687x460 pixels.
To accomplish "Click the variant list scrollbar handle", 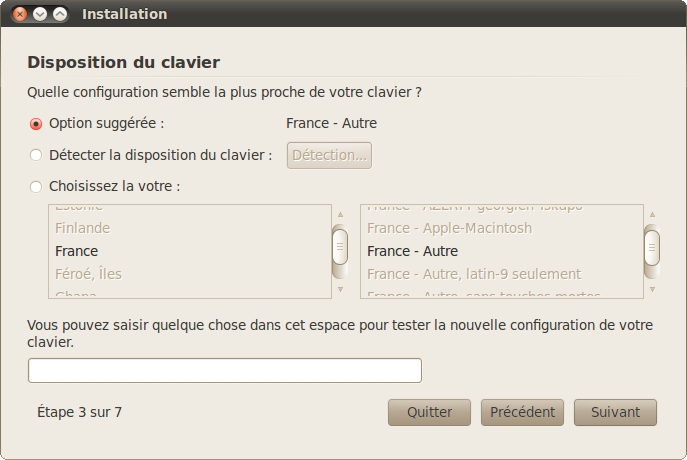I will coord(652,245).
